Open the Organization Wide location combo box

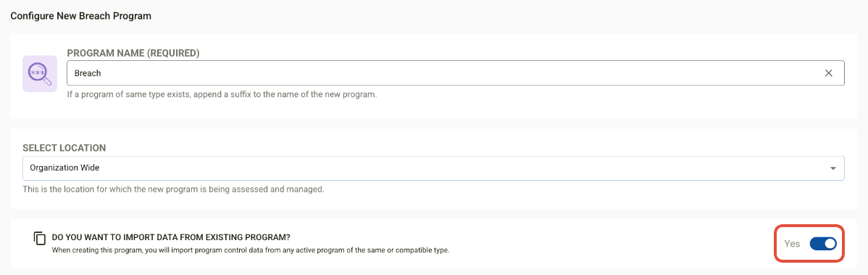[x=433, y=168]
